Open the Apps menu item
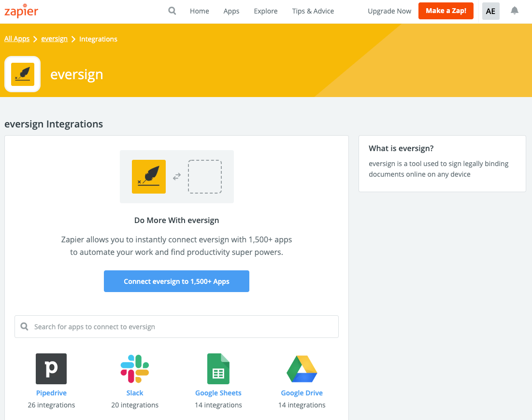The height and width of the screenshot is (420, 532). point(231,11)
